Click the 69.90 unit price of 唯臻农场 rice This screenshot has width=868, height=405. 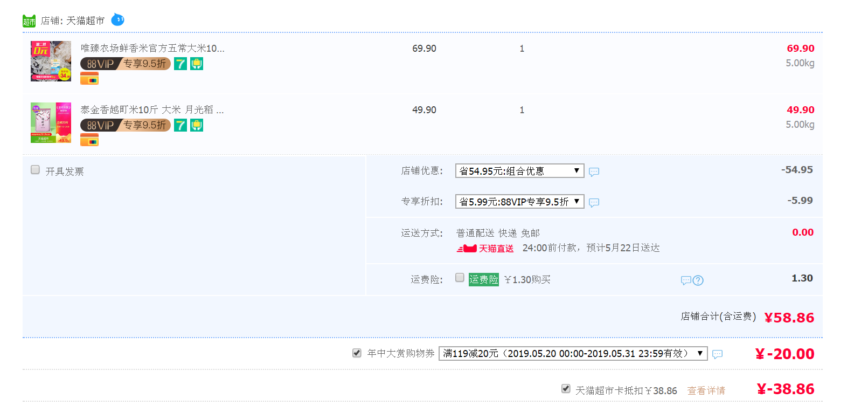pyautogui.click(x=424, y=49)
